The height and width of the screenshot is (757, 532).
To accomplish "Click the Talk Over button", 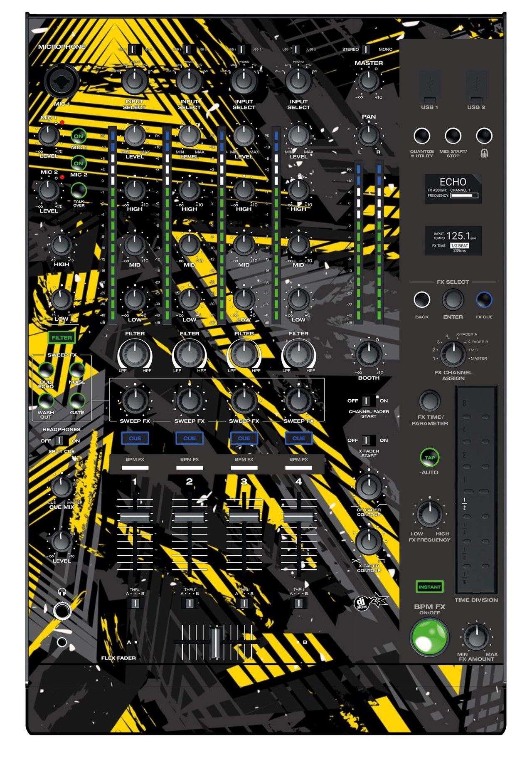I will (x=79, y=190).
